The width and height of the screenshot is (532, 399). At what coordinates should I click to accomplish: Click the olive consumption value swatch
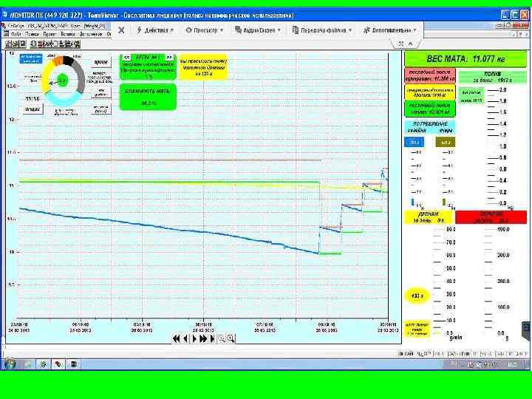click(445, 142)
